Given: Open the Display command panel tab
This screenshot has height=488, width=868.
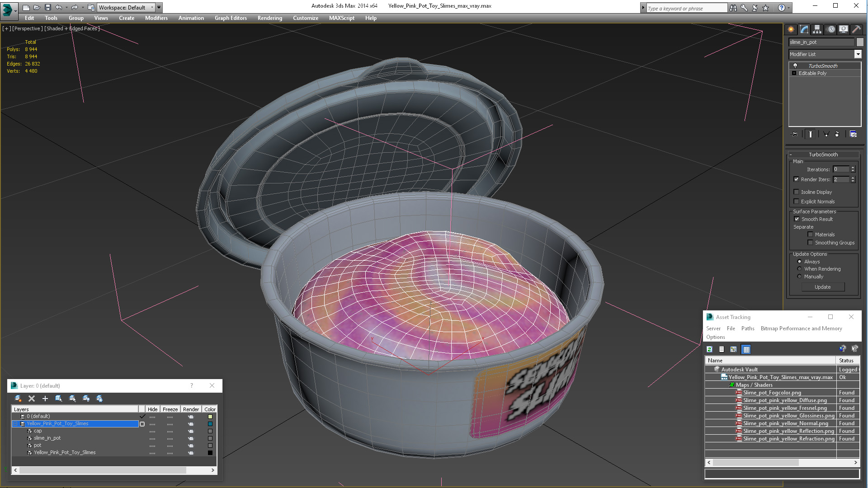Looking at the screenshot, I should (x=843, y=29).
